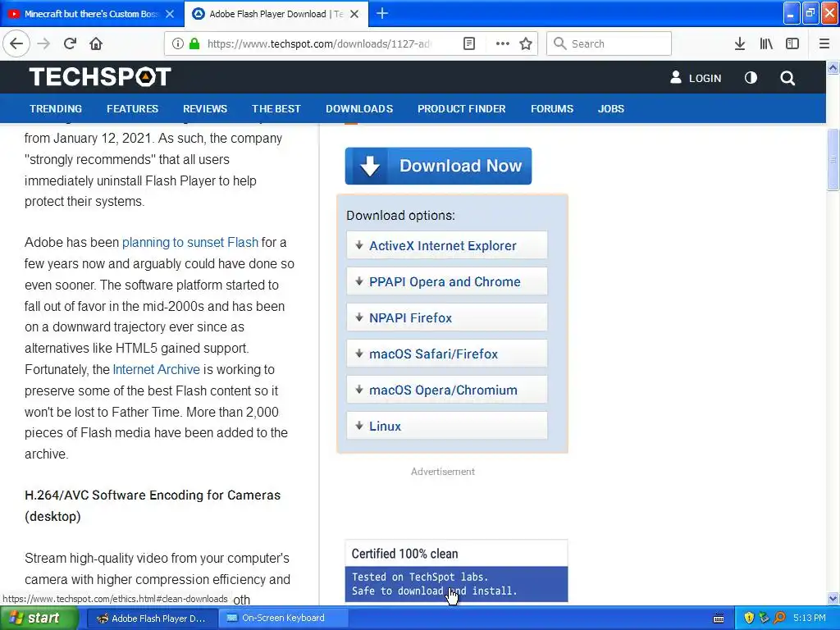The width and height of the screenshot is (840, 630).
Task: Click the orange magnifier tray icon
Action: pos(779,619)
